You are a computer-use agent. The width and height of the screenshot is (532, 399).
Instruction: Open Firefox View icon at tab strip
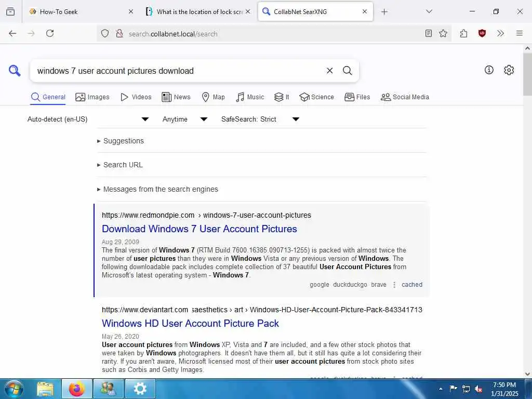(x=10, y=11)
